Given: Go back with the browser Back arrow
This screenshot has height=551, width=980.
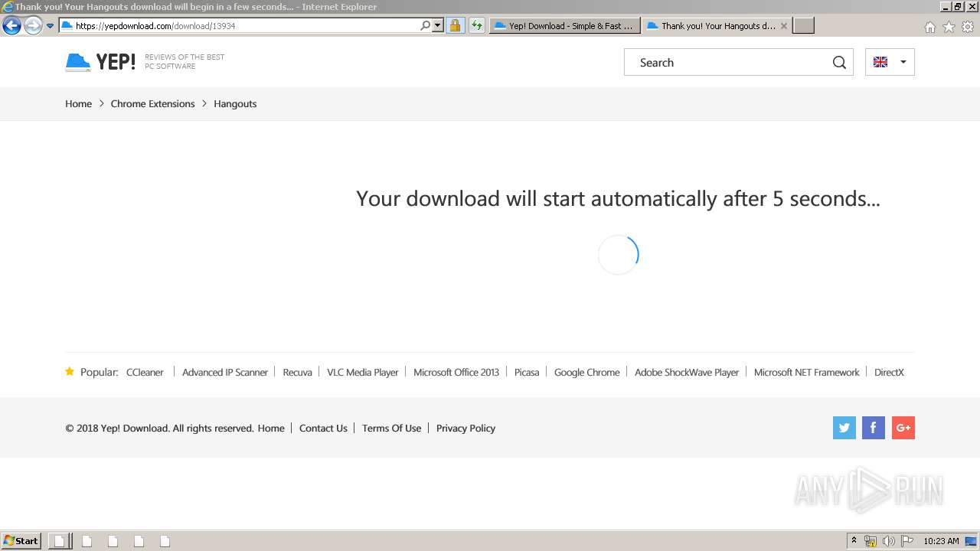Looking at the screenshot, I should coord(11,26).
